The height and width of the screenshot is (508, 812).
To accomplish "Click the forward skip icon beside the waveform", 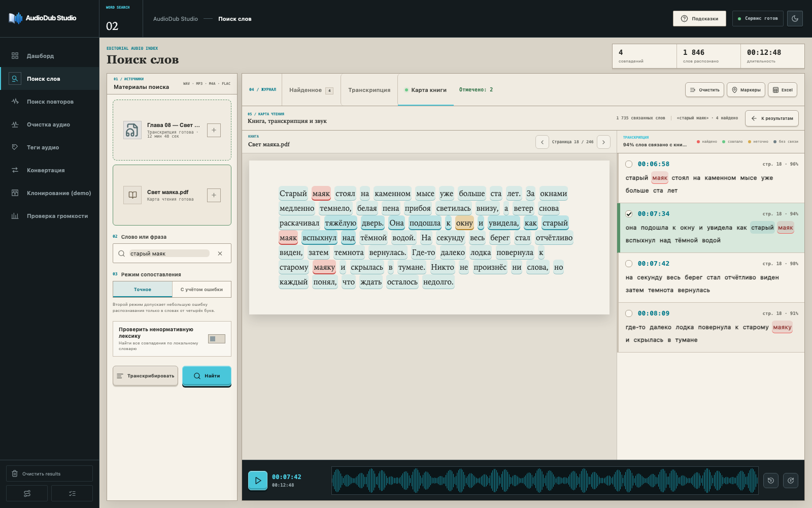I will pyautogui.click(x=791, y=480).
